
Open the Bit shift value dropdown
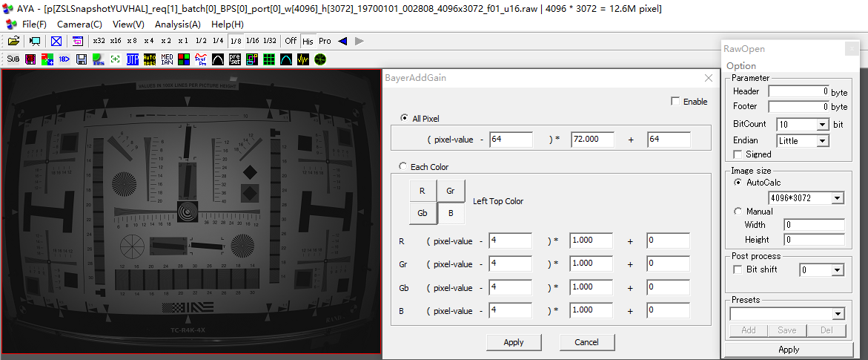838,270
